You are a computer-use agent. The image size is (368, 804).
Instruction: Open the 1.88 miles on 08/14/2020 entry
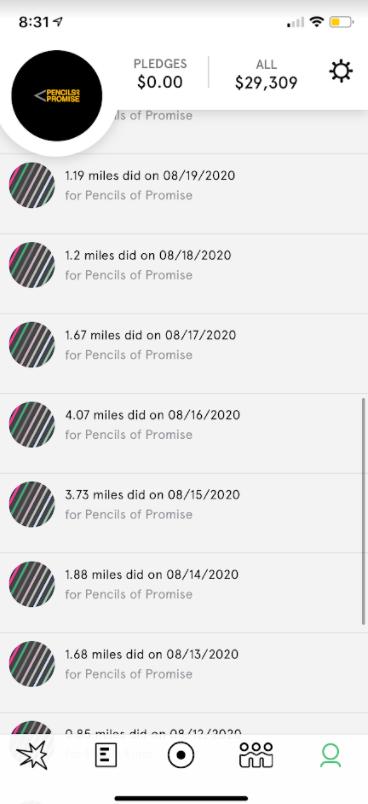click(184, 593)
